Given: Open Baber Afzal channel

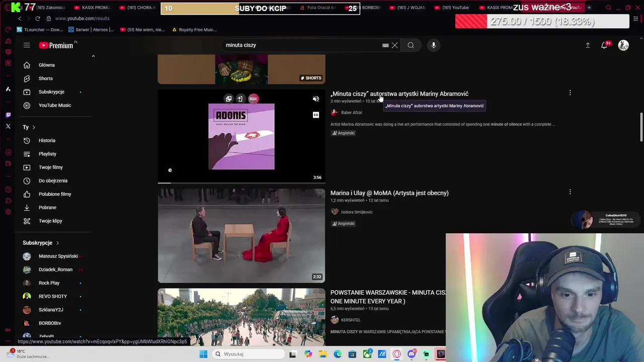Looking at the screenshot, I should [351, 113].
